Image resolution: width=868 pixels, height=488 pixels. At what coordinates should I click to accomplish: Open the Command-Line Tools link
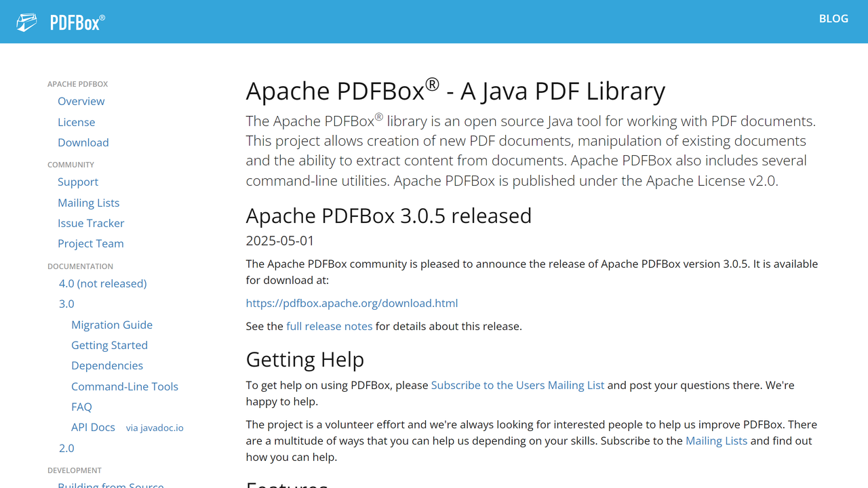[125, 386]
